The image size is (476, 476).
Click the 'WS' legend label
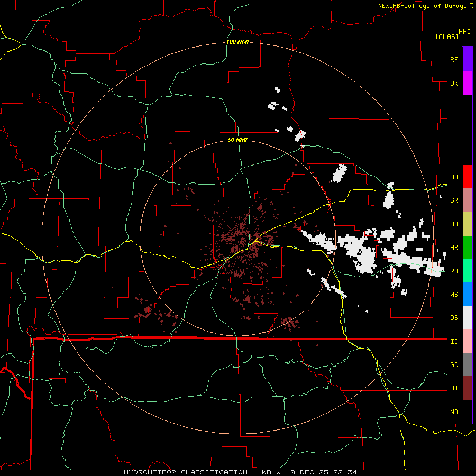(454, 294)
